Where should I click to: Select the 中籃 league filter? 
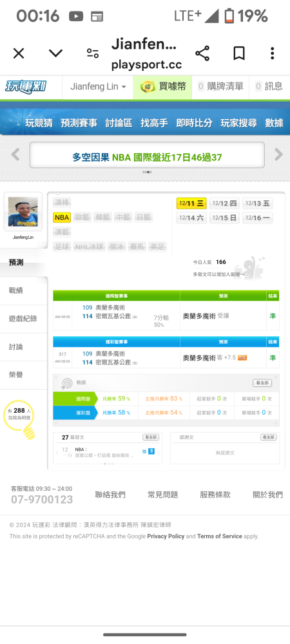click(123, 217)
